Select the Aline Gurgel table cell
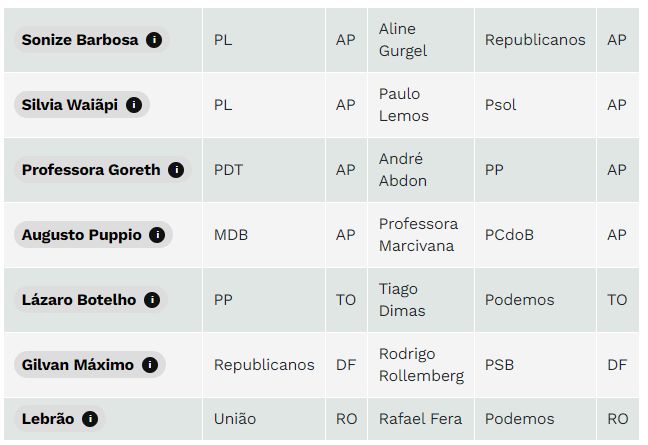The image size is (648, 445). pos(421,40)
